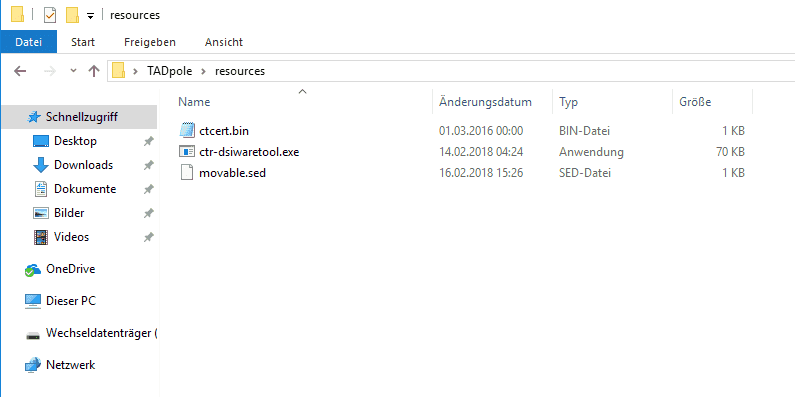Open Videos in navigation pane
Viewport: 795px width, 397px height.
click(x=71, y=237)
